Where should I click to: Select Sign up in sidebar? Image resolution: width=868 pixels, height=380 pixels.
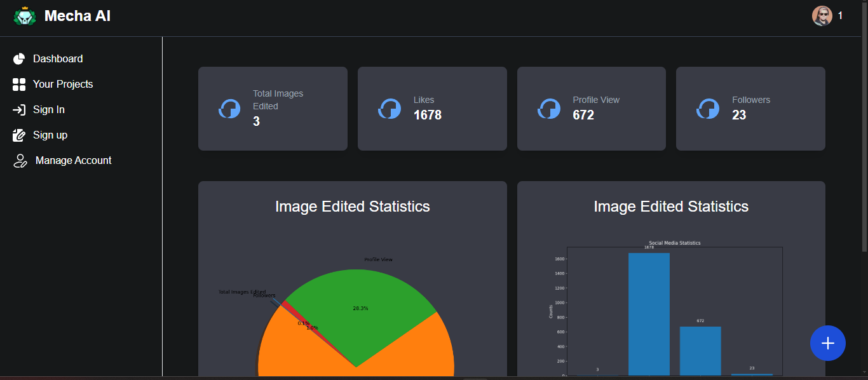point(50,135)
